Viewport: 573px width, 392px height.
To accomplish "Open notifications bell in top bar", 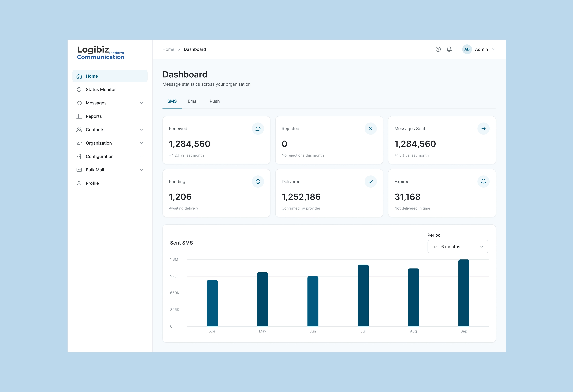I will (x=449, y=49).
